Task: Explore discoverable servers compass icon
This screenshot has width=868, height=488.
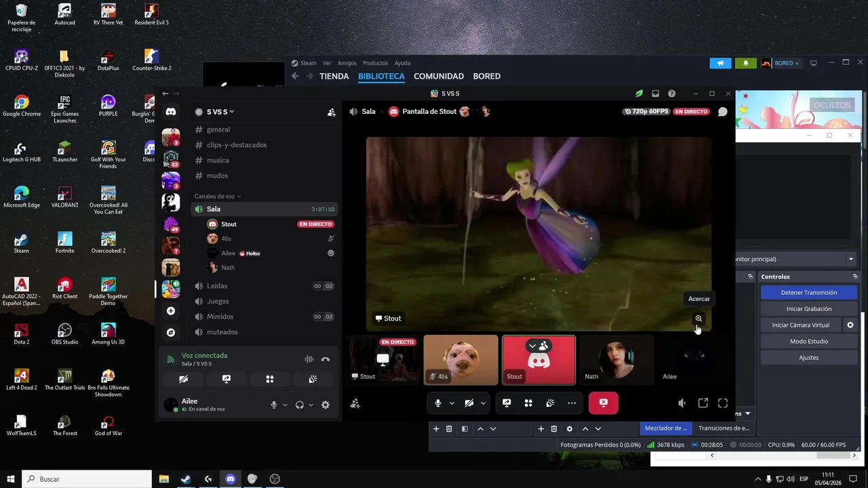Action: (171, 333)
